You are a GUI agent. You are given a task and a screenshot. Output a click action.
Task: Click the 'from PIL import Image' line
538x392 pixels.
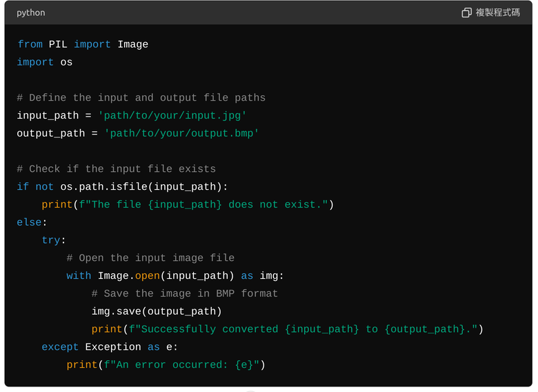coord(83,44)
